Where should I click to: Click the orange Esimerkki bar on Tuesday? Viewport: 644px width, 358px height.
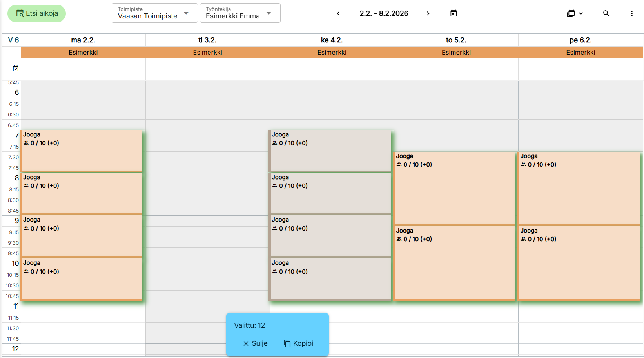[x=207, y=53]
